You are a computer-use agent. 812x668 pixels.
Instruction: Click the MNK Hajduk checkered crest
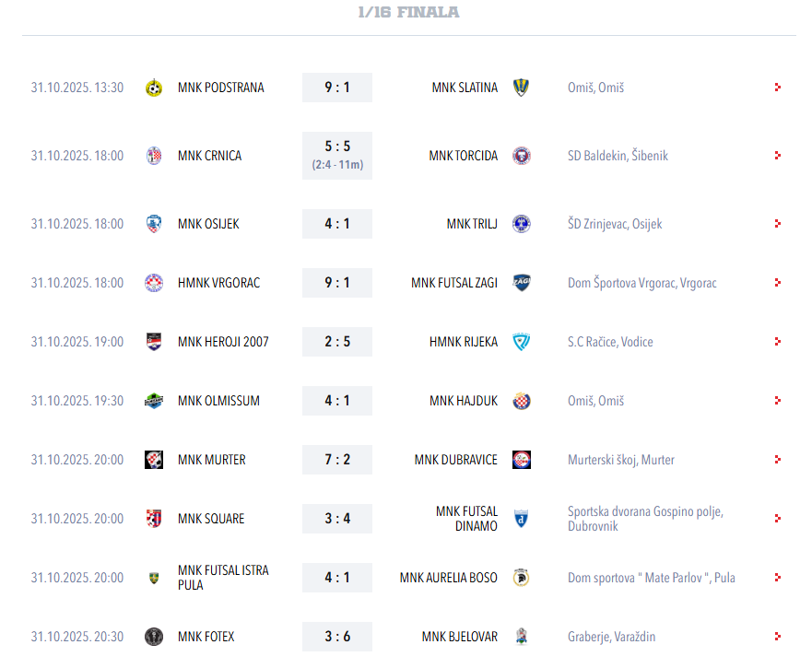click(x=521, y=401)
